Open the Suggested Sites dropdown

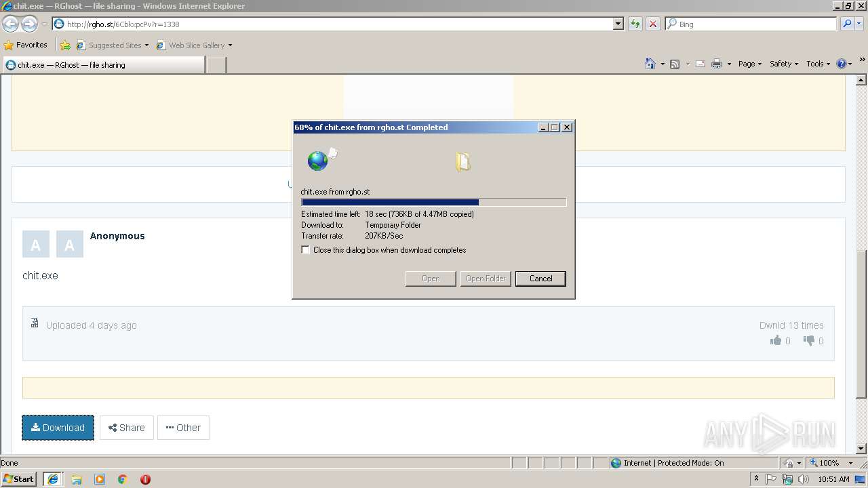pos(113,45)
